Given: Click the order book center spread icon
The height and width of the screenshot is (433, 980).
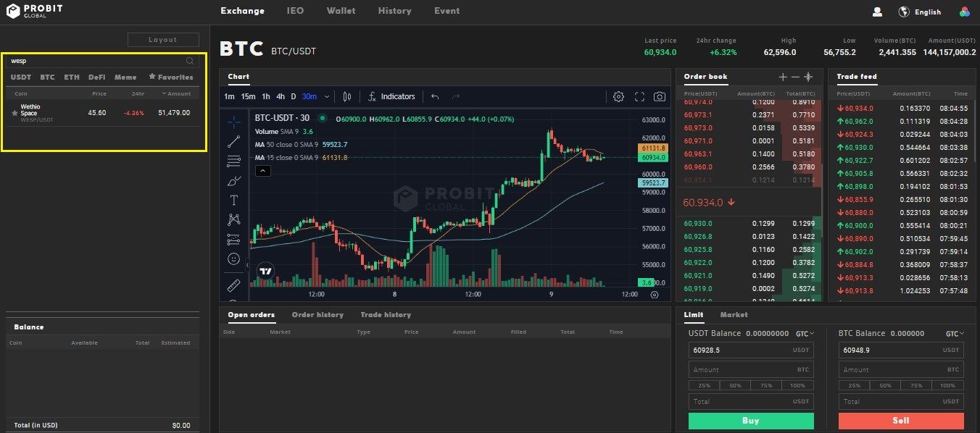Looking at the screenshot, I should click(x=809, y=77).
